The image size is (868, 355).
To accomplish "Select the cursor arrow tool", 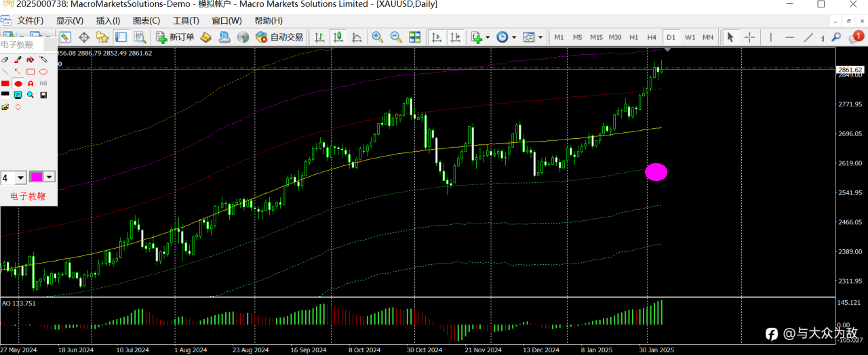I will click(730, 37).
